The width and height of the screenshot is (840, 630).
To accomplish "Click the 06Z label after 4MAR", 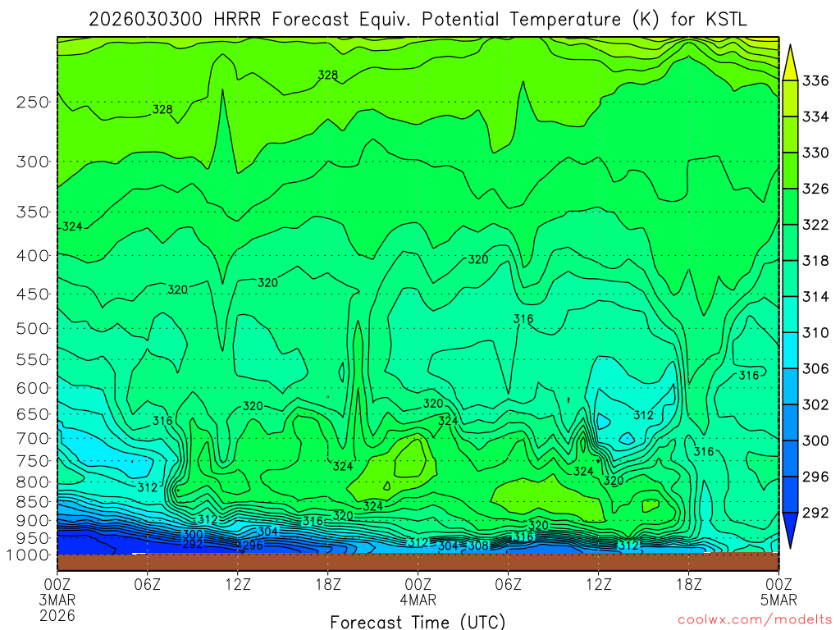I will pyautogui.click(x=508, y=583).
